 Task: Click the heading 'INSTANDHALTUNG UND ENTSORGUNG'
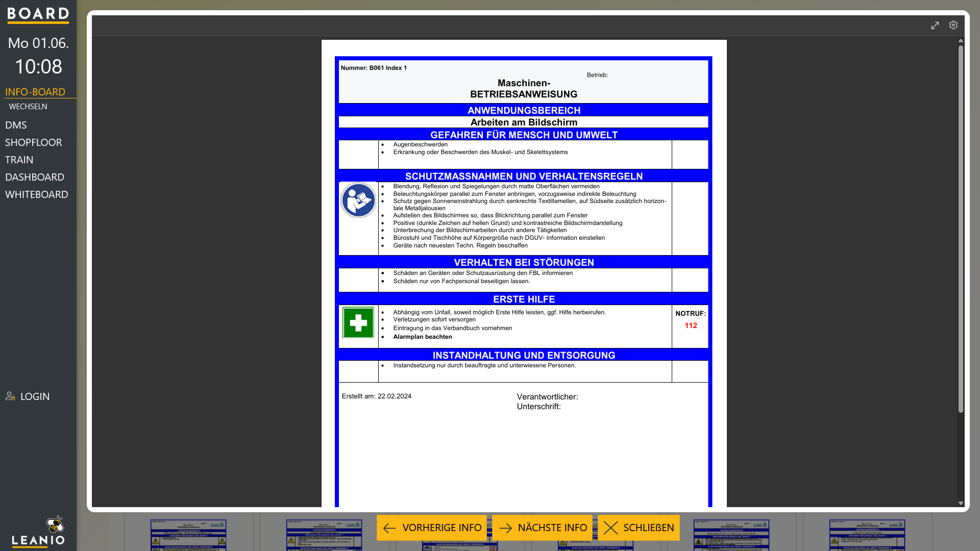(x=524, y=356)
